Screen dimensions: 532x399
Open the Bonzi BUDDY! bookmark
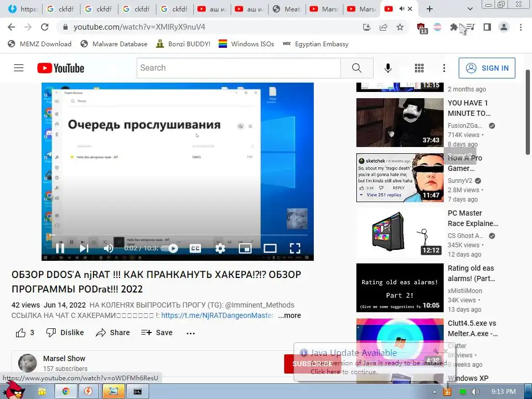click(183, 44)
